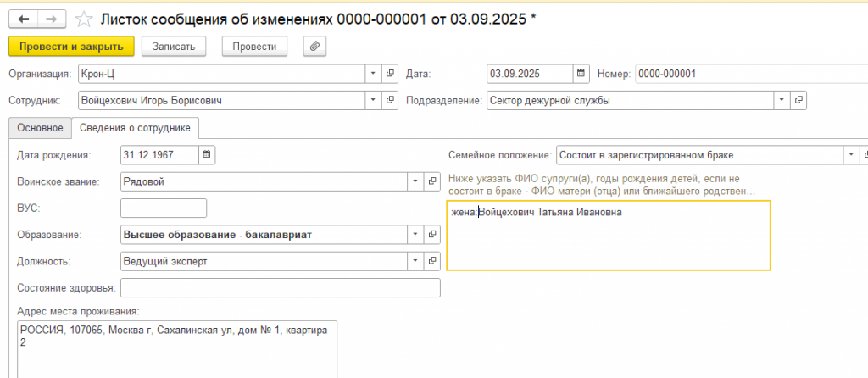Viewport: 868px width, 378px height.
Task: Click the Подразделение field Сектор дежурной службы
Action: click(631, 100)
